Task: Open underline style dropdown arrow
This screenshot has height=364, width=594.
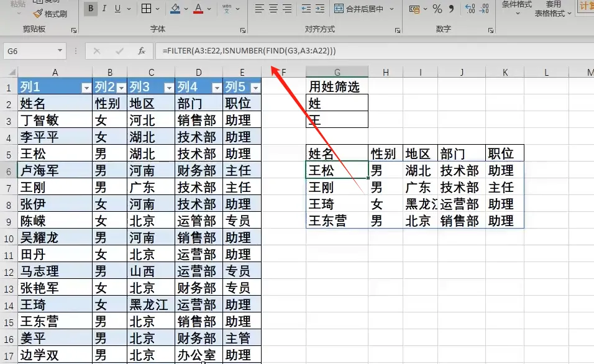Action: [x=129, y=9]
